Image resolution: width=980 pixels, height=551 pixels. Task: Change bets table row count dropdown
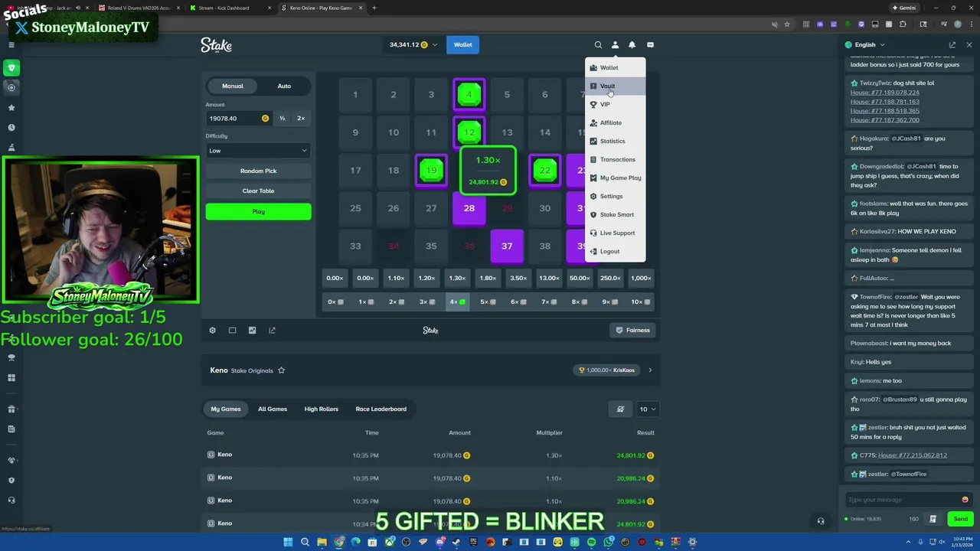pos(647,409)
